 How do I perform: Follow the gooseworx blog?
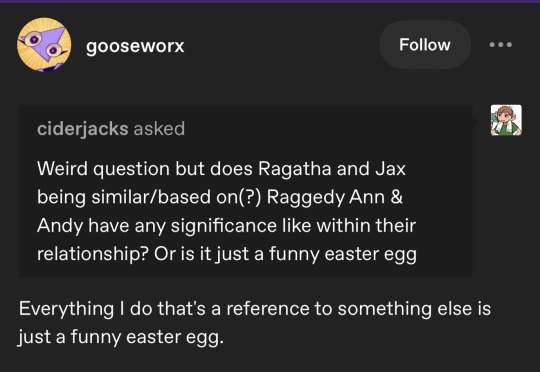tap(425, 45)
